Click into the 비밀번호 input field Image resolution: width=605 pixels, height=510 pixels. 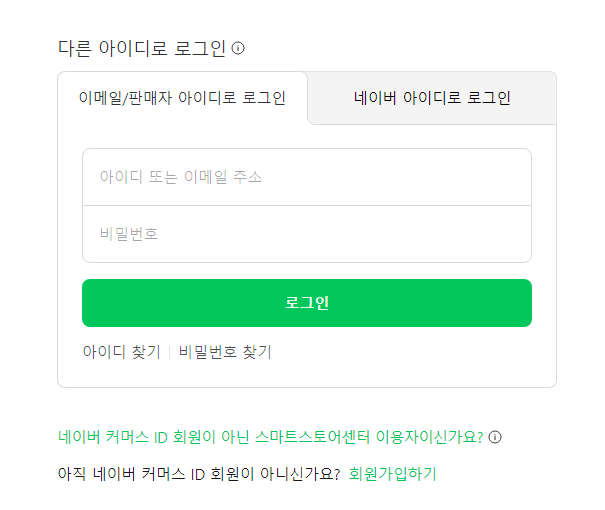(x=306, y=234)
